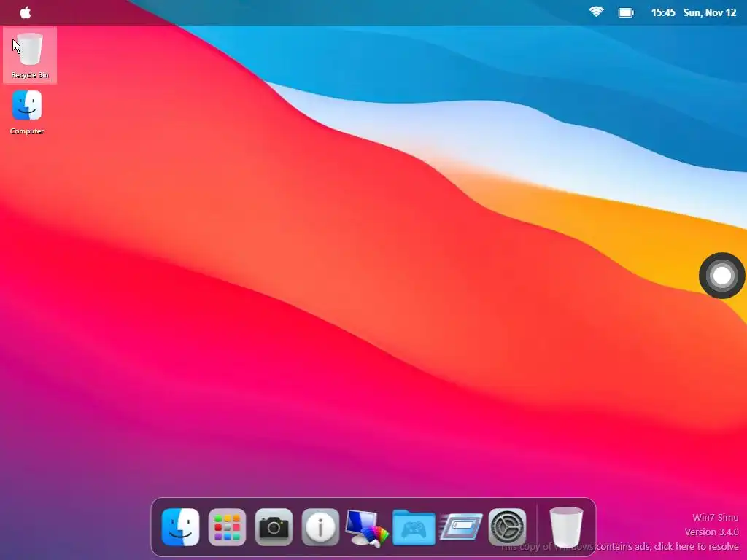
Task: Open the games folder in dock
Action: click(414, 527)
